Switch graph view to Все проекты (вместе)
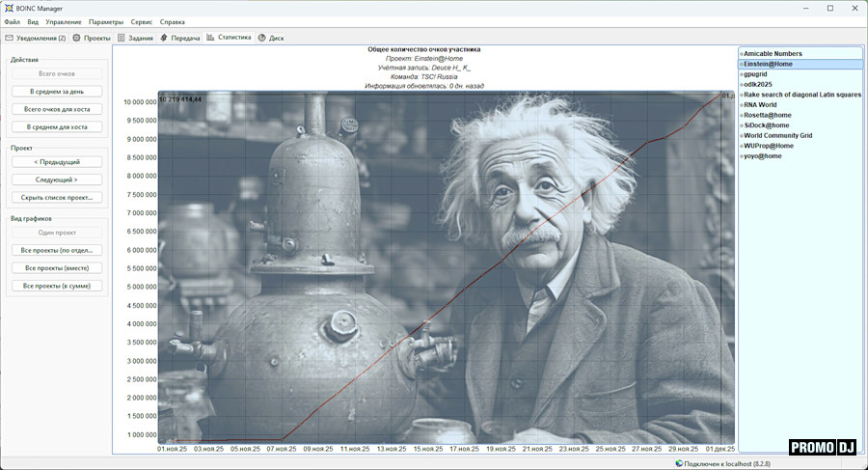Viewport: 868px width, 470px height. (56, 267)
